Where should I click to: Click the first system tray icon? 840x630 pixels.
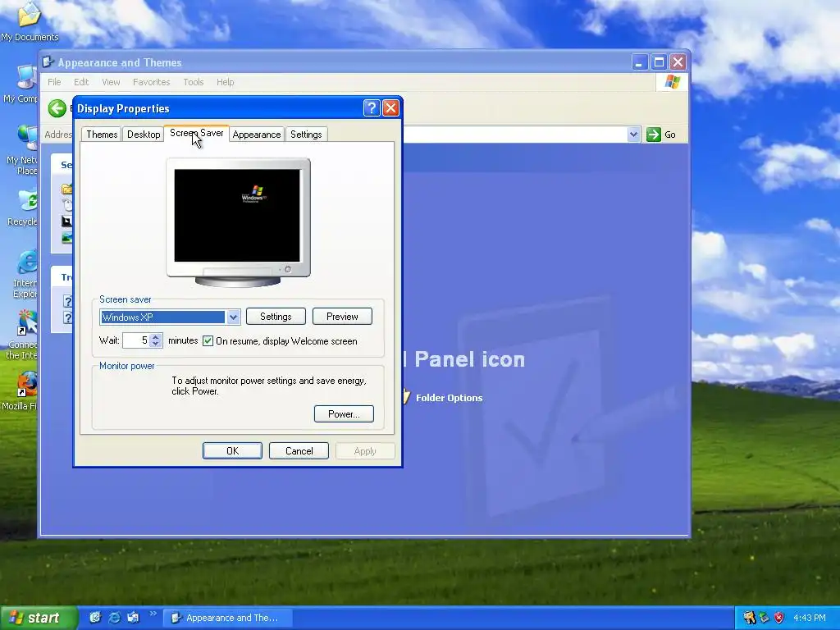[749, 618]
